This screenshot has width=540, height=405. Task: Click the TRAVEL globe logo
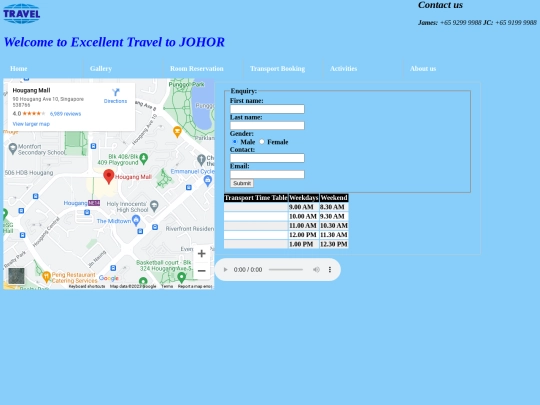click(x=21, y=14)
